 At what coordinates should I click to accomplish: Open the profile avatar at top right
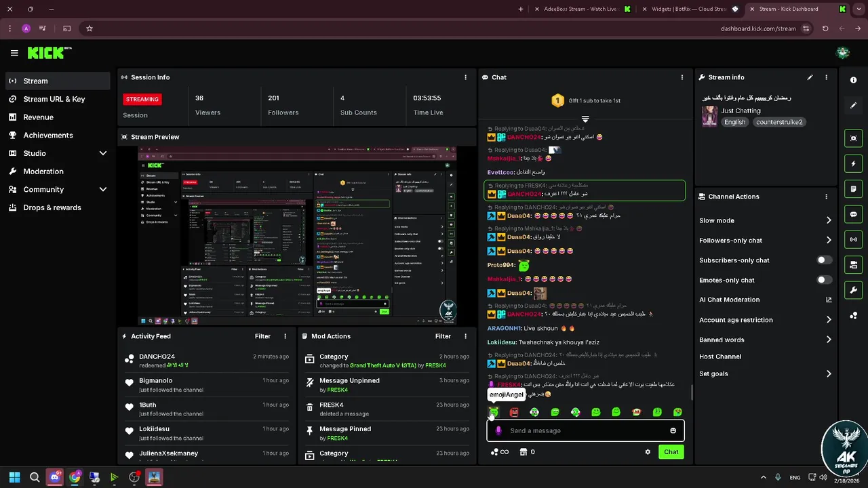click(843, 53)
